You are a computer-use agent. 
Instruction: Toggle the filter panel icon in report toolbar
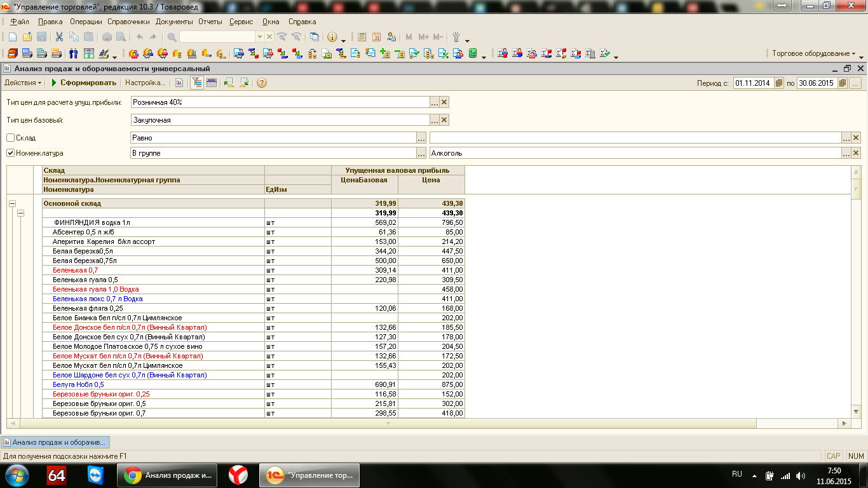[x=197, y=83]
